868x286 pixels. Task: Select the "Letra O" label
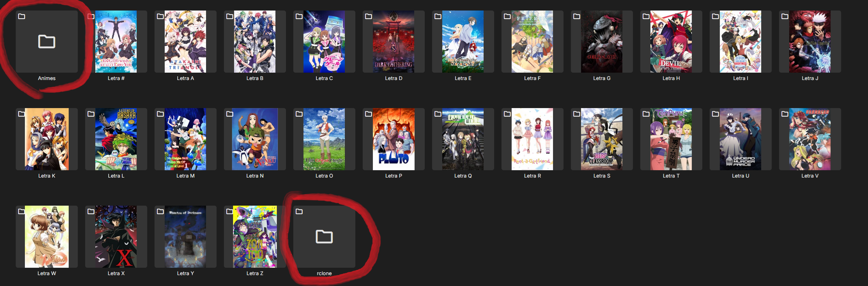click(x=324, y=176)
